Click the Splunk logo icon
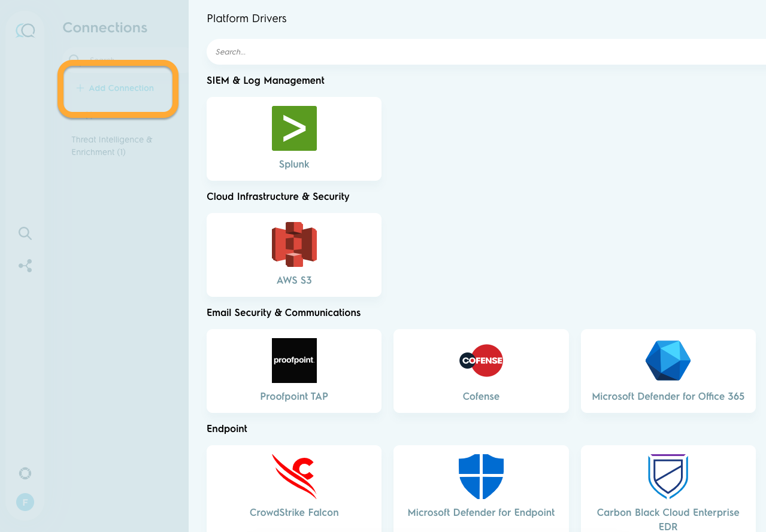This screenshot has height=532, width=766. pos(294,128)
